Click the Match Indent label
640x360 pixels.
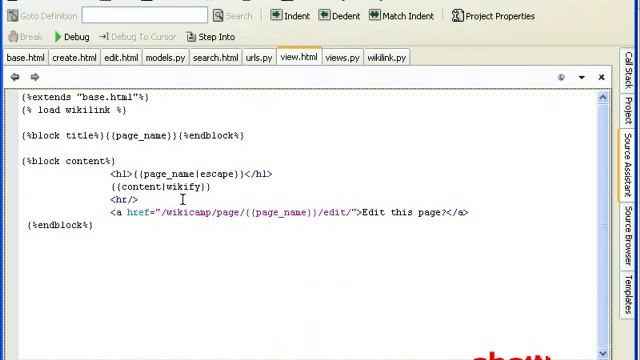click(x=408, y=16)
